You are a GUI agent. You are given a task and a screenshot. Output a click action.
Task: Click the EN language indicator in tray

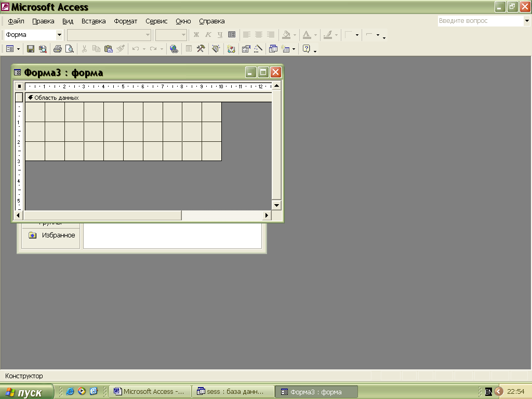coord(488,392)
